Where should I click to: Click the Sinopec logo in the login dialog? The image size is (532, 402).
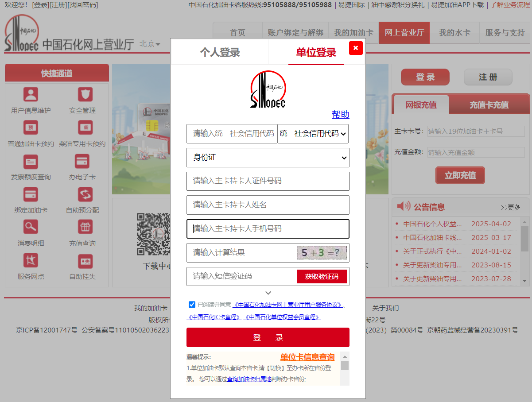tap(268, 89)
